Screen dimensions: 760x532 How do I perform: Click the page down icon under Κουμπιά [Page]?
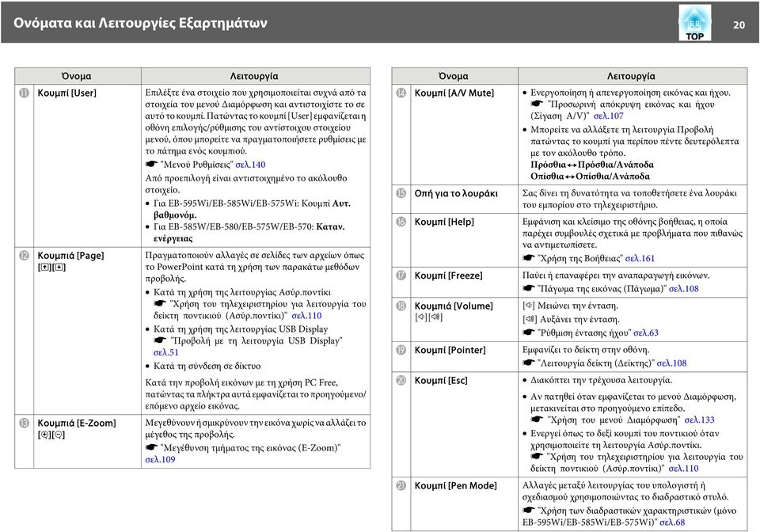coord(59,268)
